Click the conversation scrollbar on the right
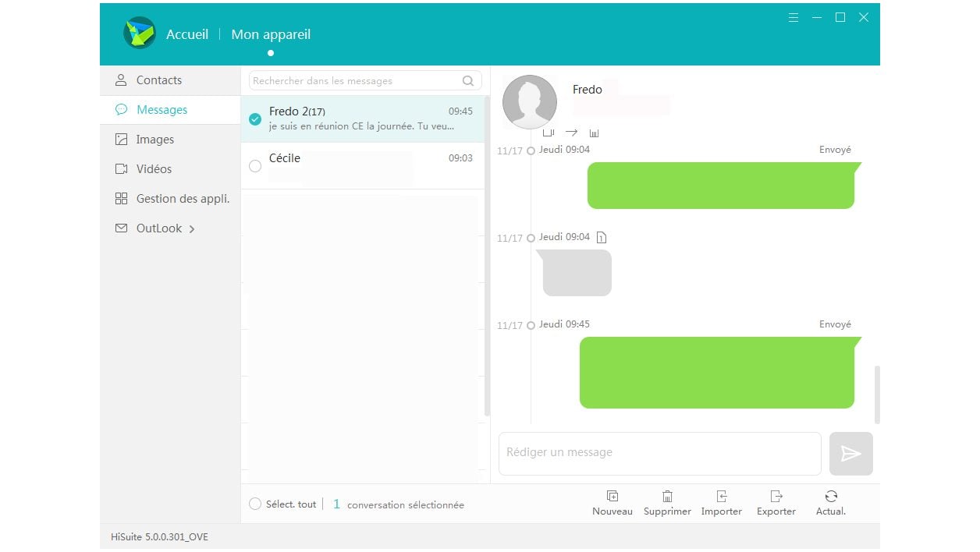 pos(877,394)
